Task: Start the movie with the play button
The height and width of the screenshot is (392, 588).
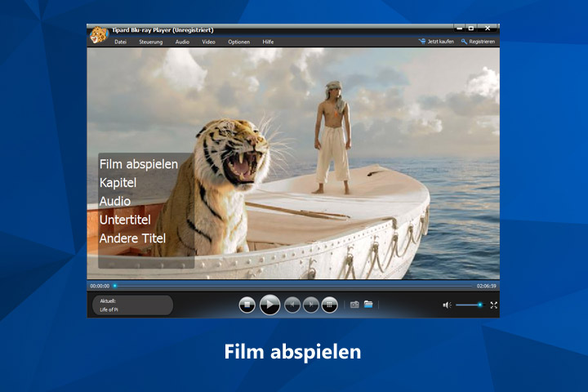Action: (269, 305)
